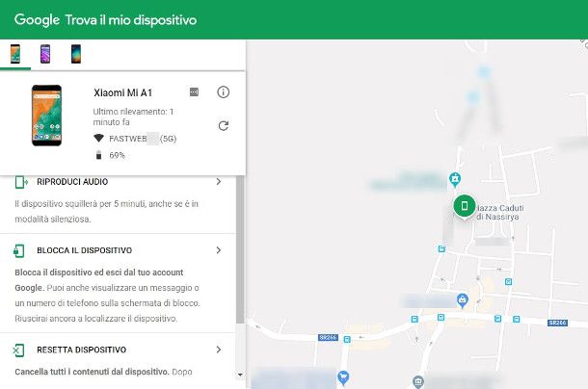Select the first device tab (Xiaomi Mi A1)
Viewport: 588px width, 389px height.
(x=15, y=54)
